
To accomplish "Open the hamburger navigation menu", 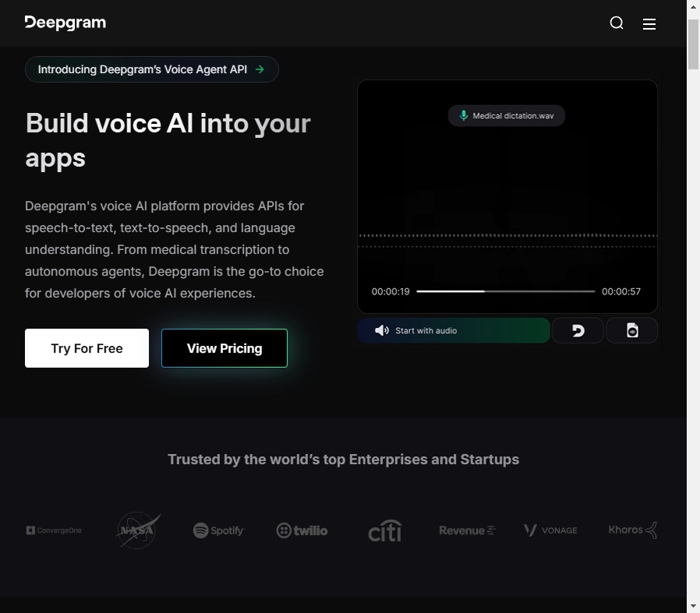I will pyautogui.click(x=649, y=23).
